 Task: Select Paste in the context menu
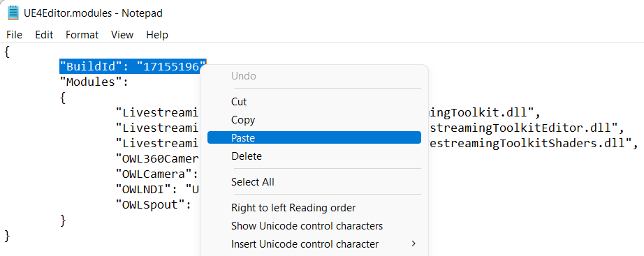[x=314, y=138]
